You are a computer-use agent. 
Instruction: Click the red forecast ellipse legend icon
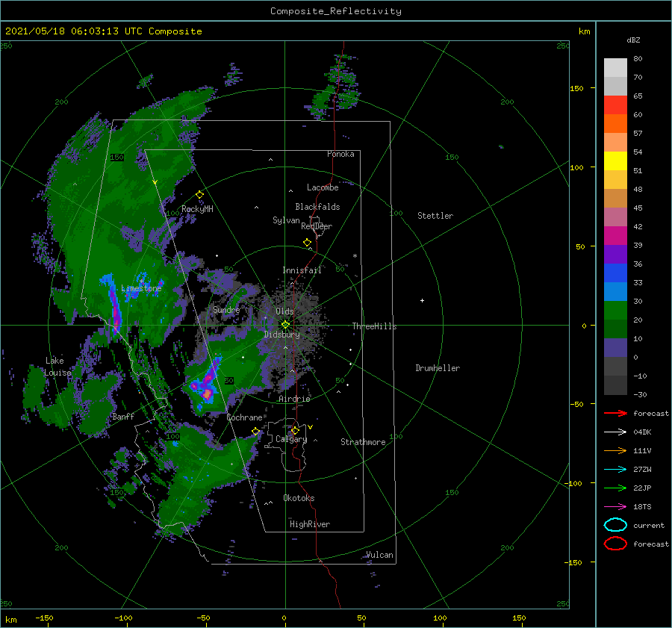(x=615, y=544)
